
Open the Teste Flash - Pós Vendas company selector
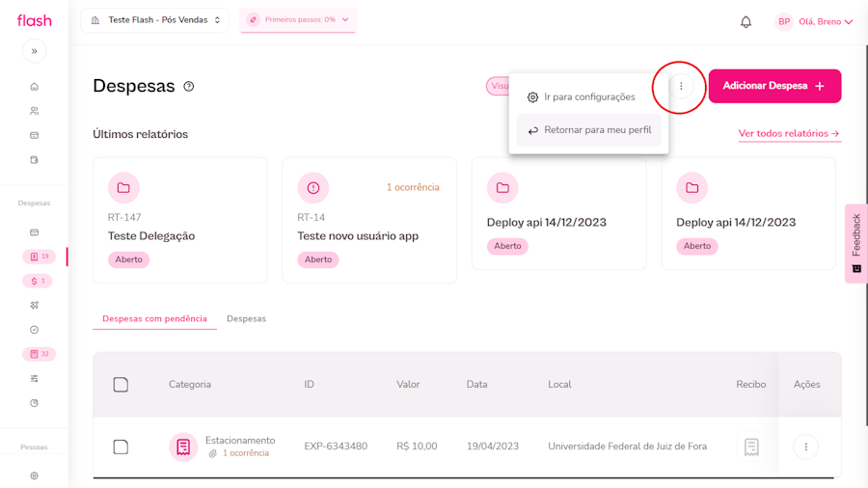[155, 20]
